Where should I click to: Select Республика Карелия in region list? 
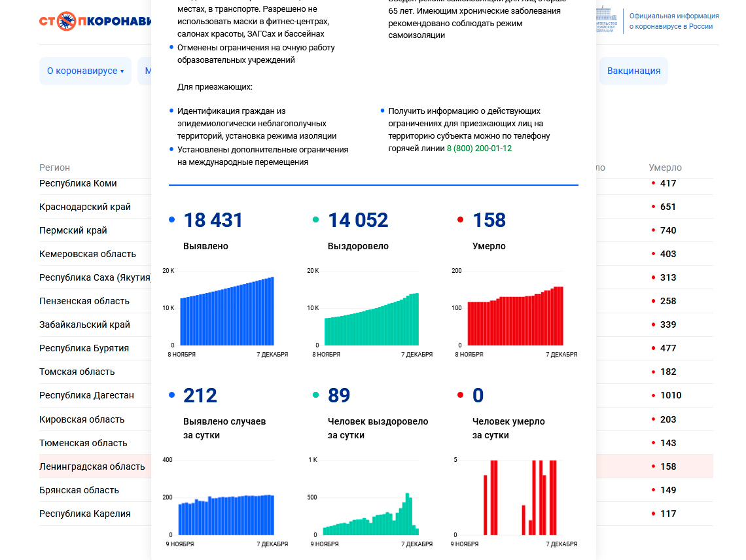point(85,514)
